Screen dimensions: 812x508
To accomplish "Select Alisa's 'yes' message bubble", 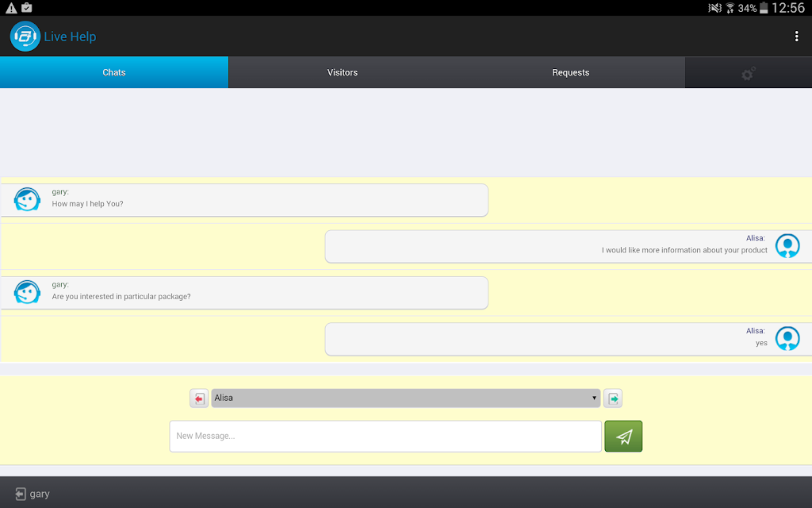I will click(x=568, y=340).
